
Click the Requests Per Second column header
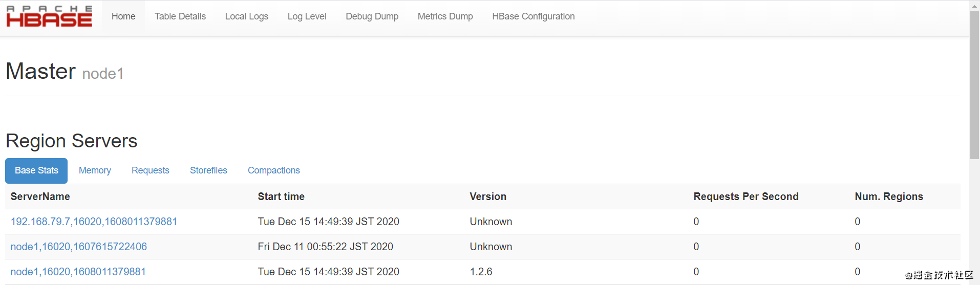(745, 196)
